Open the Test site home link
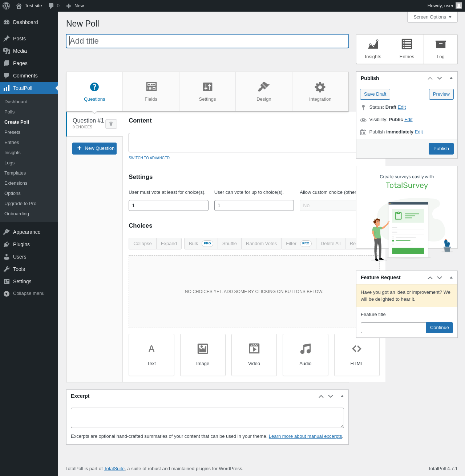This screenshot has width=465, height=476. coord(29,6)
